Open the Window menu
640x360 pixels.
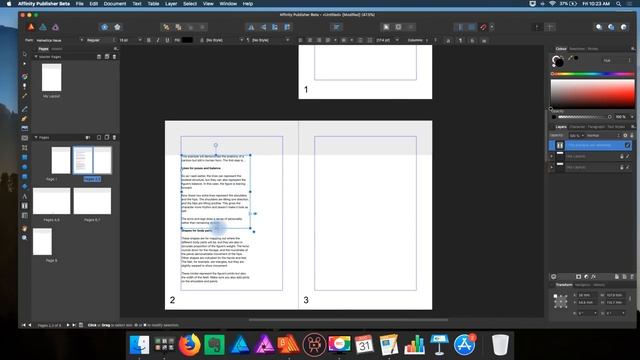tap(228, 4)
